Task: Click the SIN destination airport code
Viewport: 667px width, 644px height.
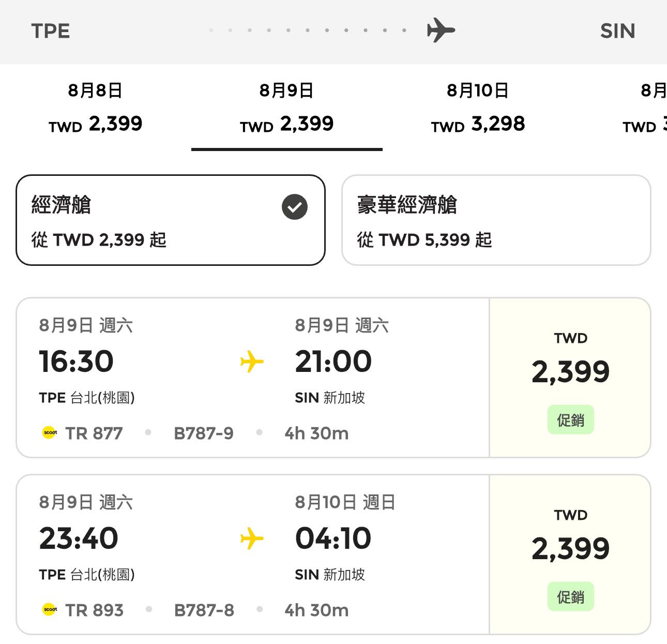Action: pyautogui.click(x=617, y=31)
